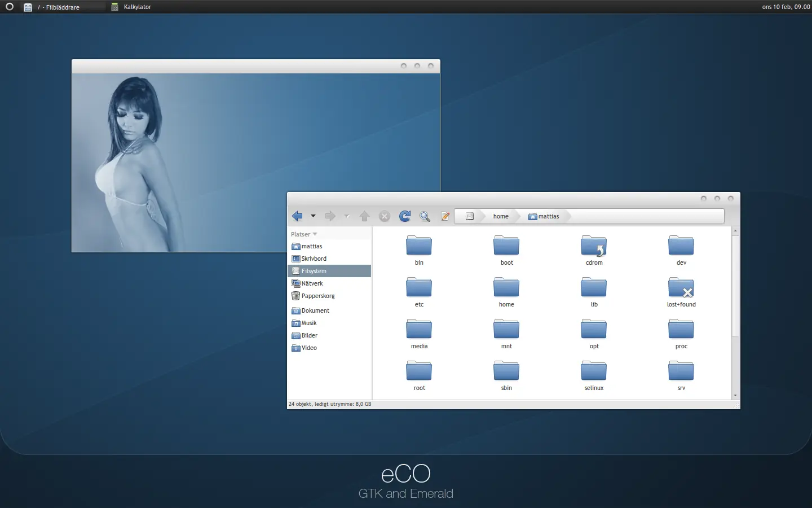
Task: Click the blue Back arrow in toolbar
Action: [297, 216]
